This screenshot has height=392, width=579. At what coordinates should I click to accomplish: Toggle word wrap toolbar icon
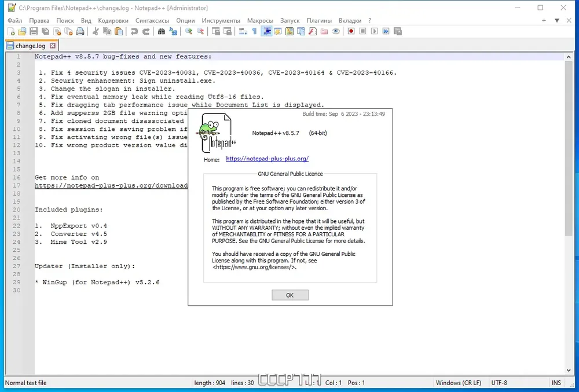(x=243, y=31)
